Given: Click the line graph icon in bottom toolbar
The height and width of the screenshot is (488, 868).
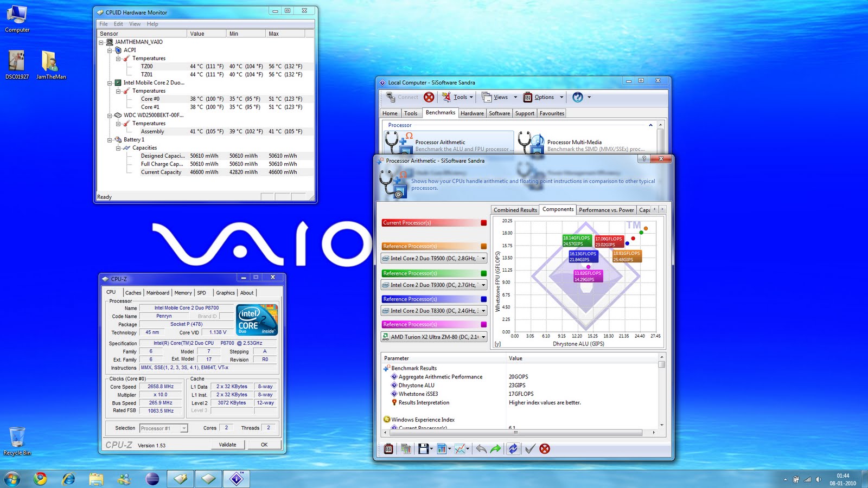Looking at the screenshot, I should [x=460, y=449].
